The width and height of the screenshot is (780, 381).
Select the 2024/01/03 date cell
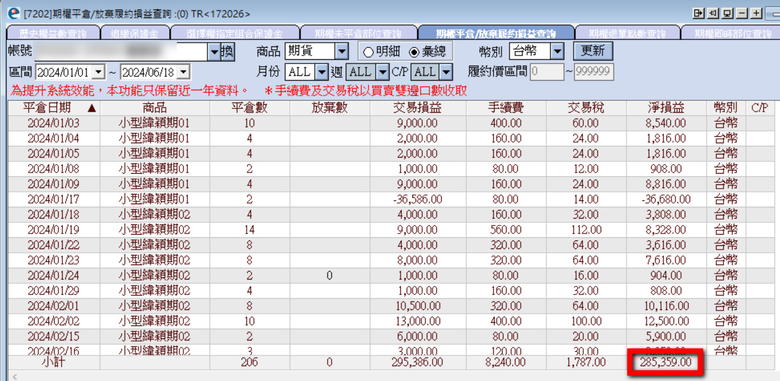pyautogui.click(x=54, y=123)
